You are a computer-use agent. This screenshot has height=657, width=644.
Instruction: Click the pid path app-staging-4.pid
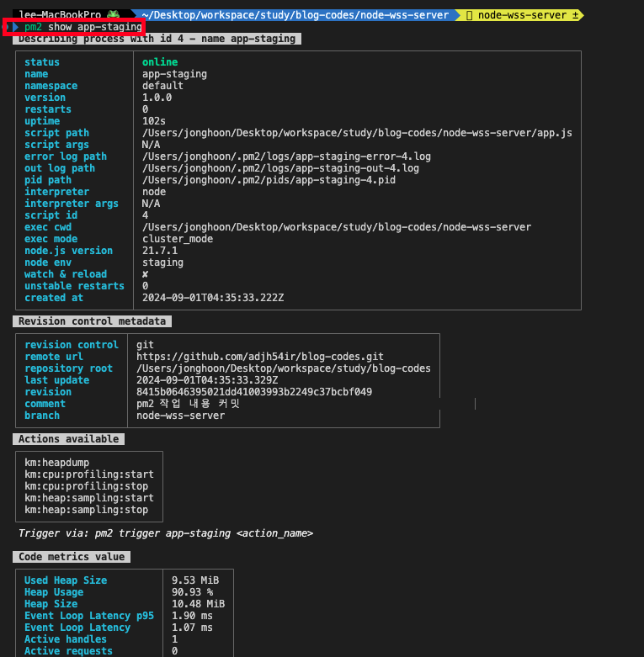269,180
